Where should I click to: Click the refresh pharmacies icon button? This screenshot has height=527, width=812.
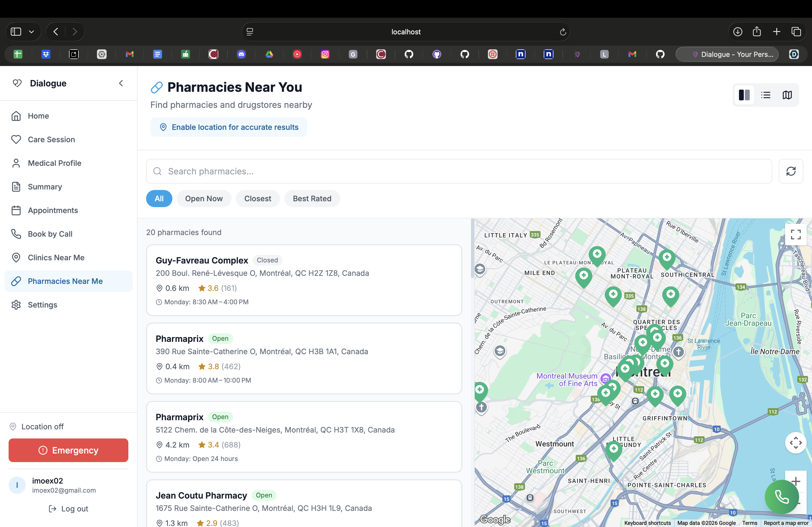791,171
